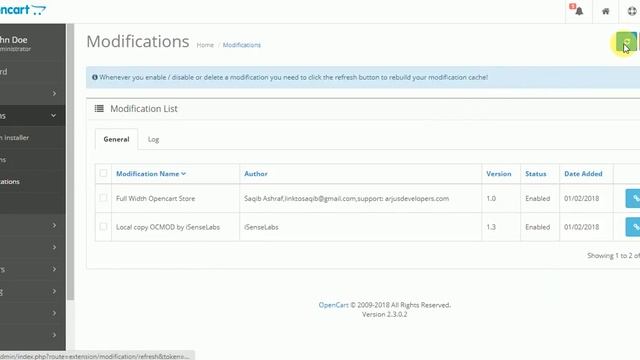Expand second sidebar menu chevron below Modifications
This screenshot has height=360, width=640.
click(54, 247)
